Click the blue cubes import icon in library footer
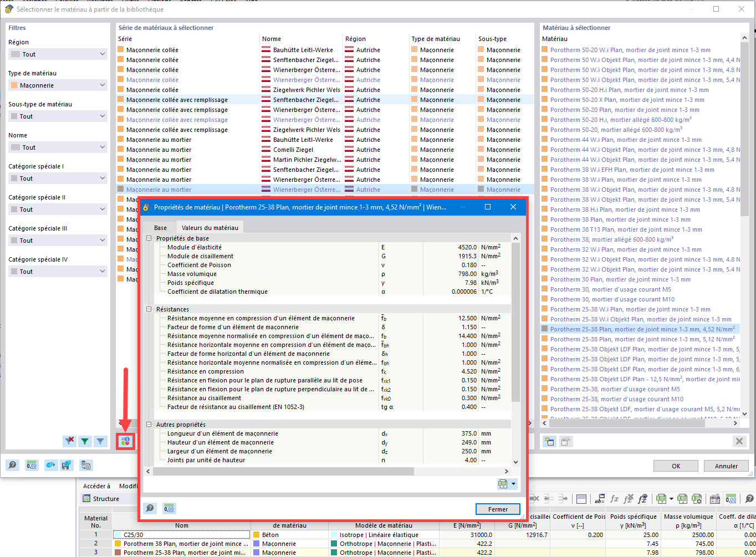The width and height of the screenshot is (756, 557). click(51, 466)
